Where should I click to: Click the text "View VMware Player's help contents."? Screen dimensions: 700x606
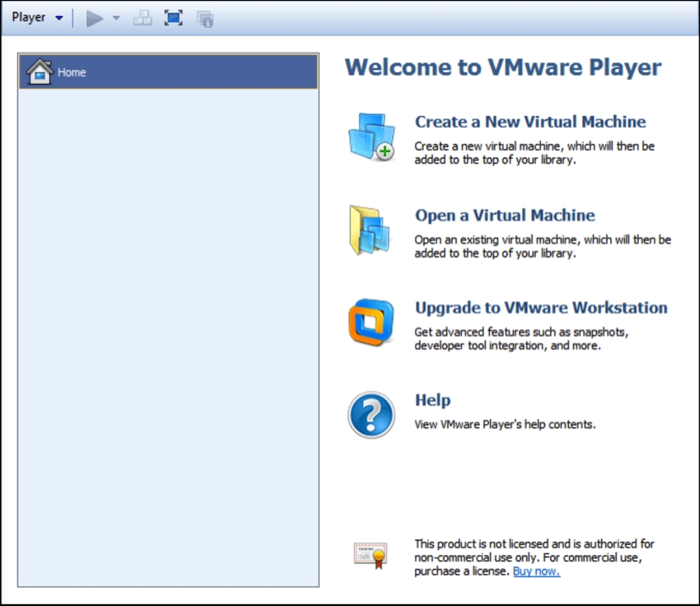click(505, 424)
